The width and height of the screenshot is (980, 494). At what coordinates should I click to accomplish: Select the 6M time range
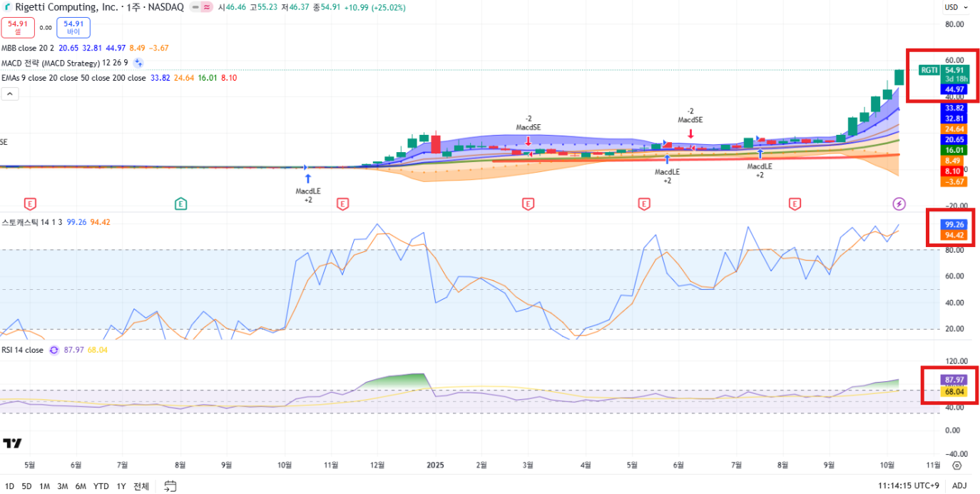click(81, 486)
